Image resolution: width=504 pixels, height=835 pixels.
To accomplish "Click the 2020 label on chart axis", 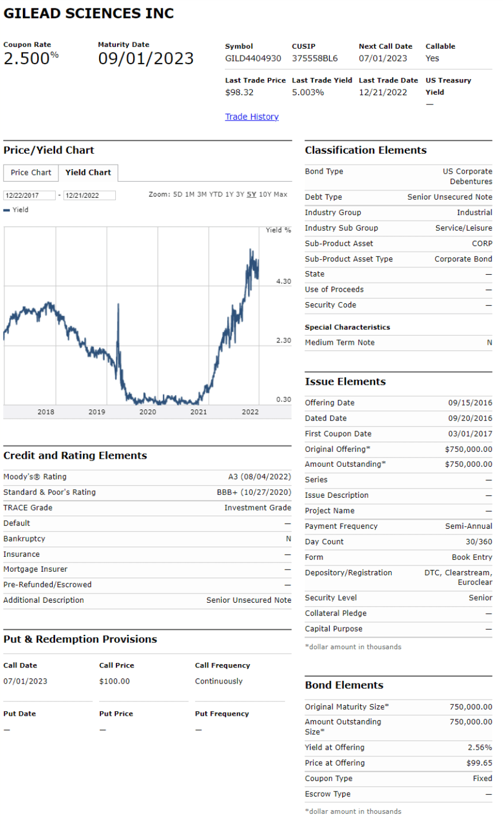I will tap(148, 412).
